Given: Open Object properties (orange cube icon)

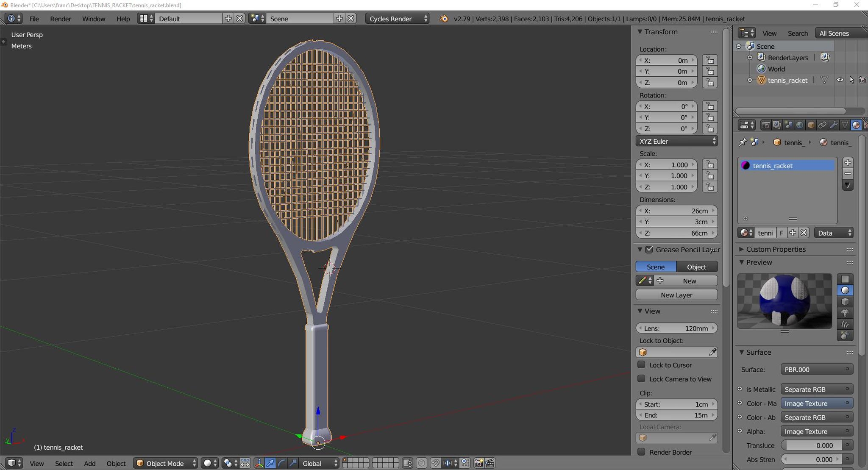Looking at the screenshot, I should [811, 125].
